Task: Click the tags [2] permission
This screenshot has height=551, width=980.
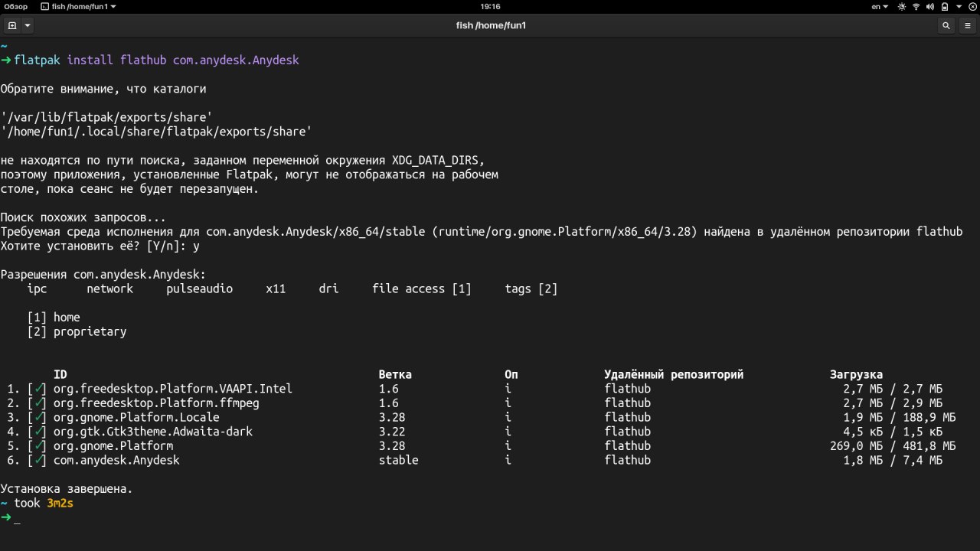Action: pos(531,289)
